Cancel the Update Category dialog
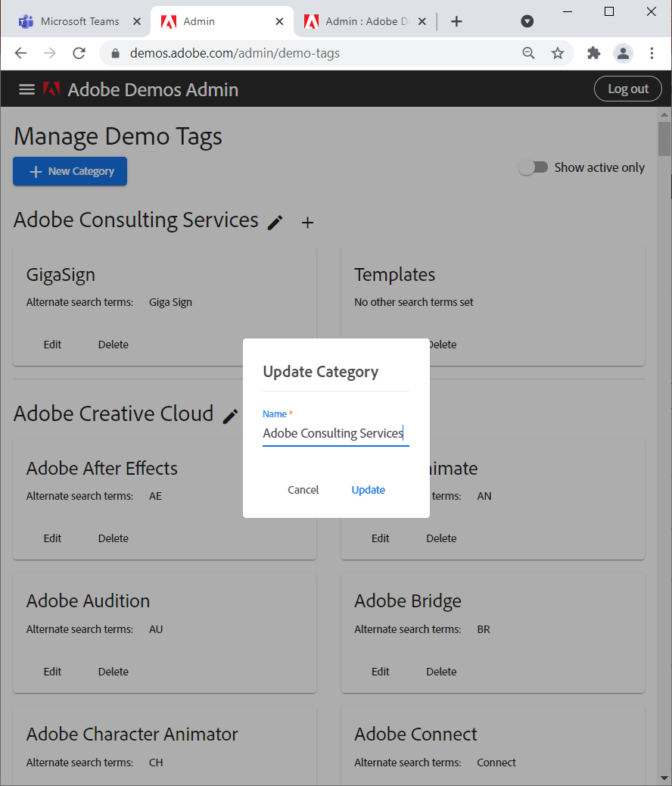672x786 pixels. 303,490
